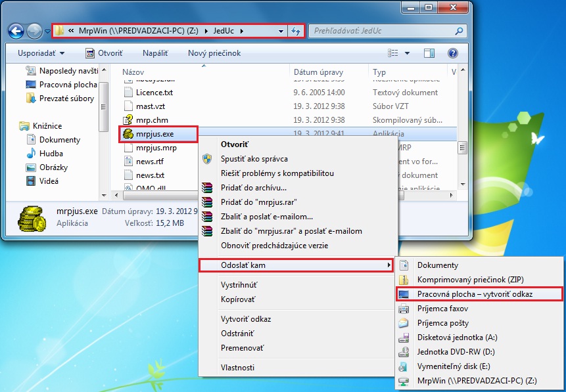
Task: Choose Riešiť problémy s kompatibilitou
Action: click(298, 173)
